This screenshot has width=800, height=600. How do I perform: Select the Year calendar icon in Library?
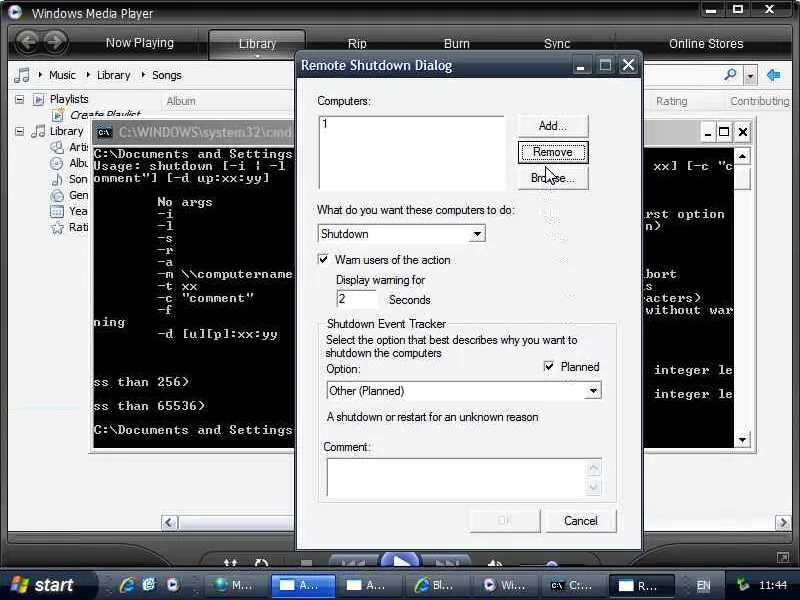(x=57, y=211)
